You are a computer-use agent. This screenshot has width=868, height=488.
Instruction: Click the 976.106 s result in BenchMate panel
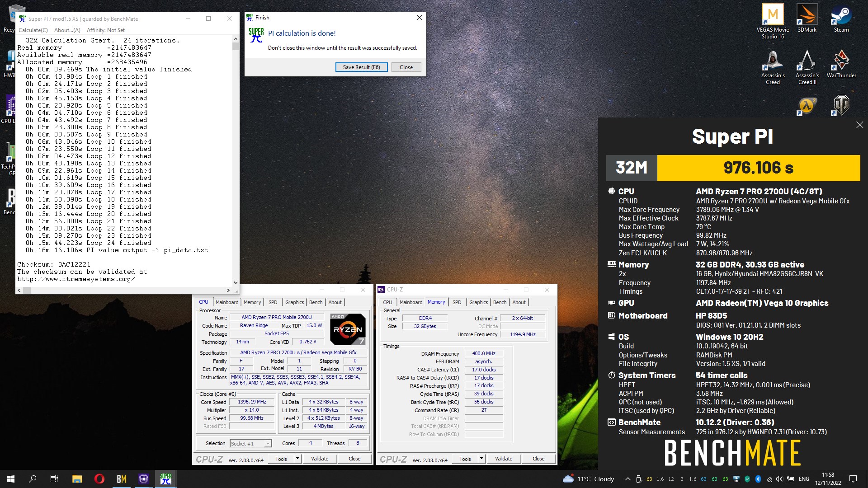click(758, 168)
